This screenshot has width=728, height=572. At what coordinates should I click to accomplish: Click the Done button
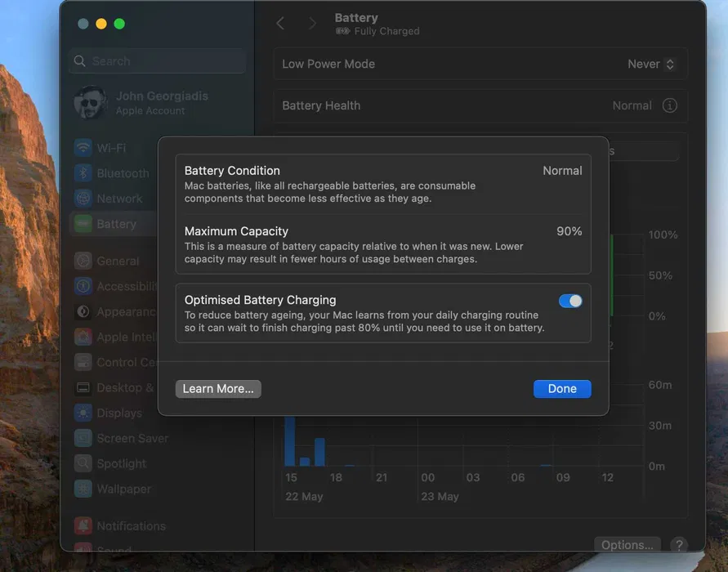click(562, 389)
